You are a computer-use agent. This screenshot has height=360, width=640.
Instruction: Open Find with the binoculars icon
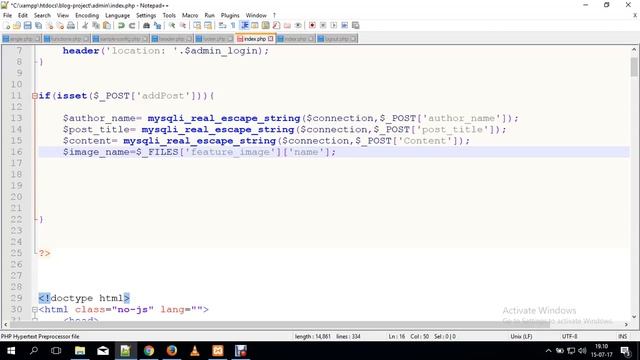[146, 25]
